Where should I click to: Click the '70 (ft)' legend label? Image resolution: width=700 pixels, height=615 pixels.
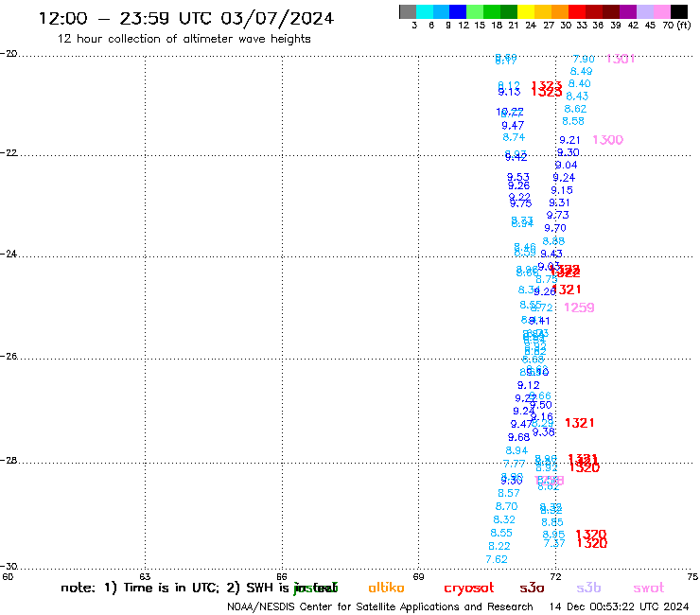pyautogui.click(x=676, y=26)
